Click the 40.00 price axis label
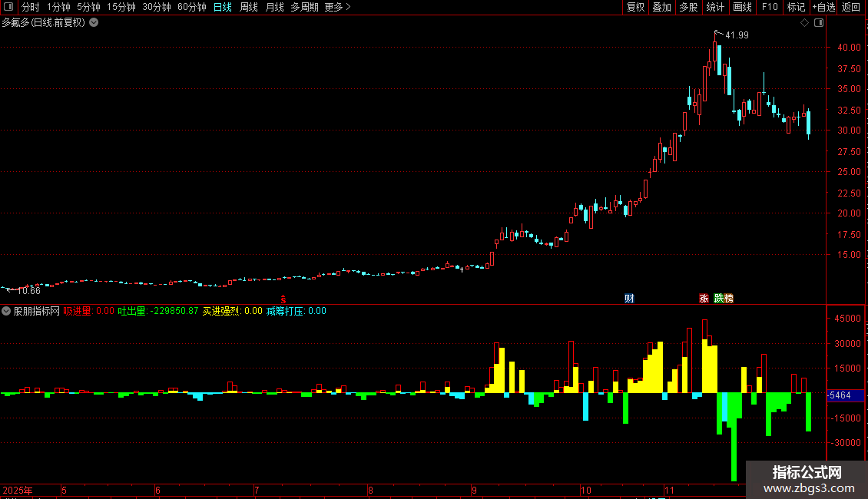The height and width of the screenshot is (499, 868). pos(849,48)
